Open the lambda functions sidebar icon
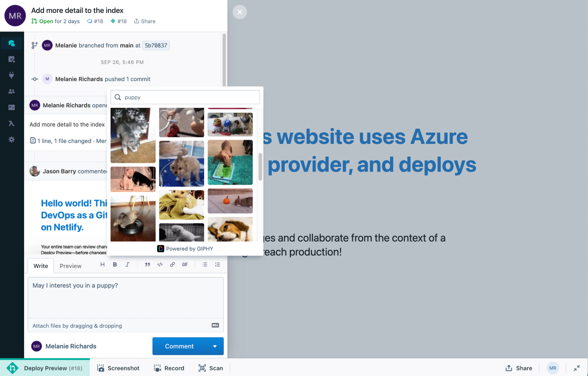Screen dimensions: 588x376 11,123
